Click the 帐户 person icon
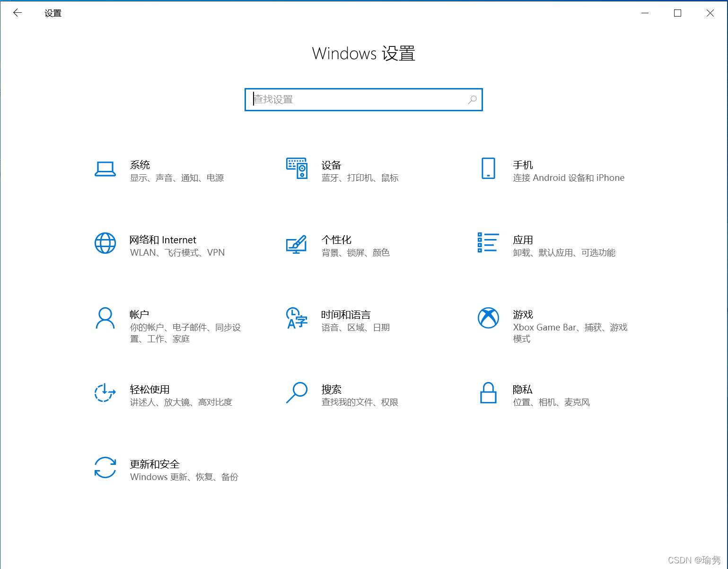Screen dimensions: 728x569 point(105,318)
